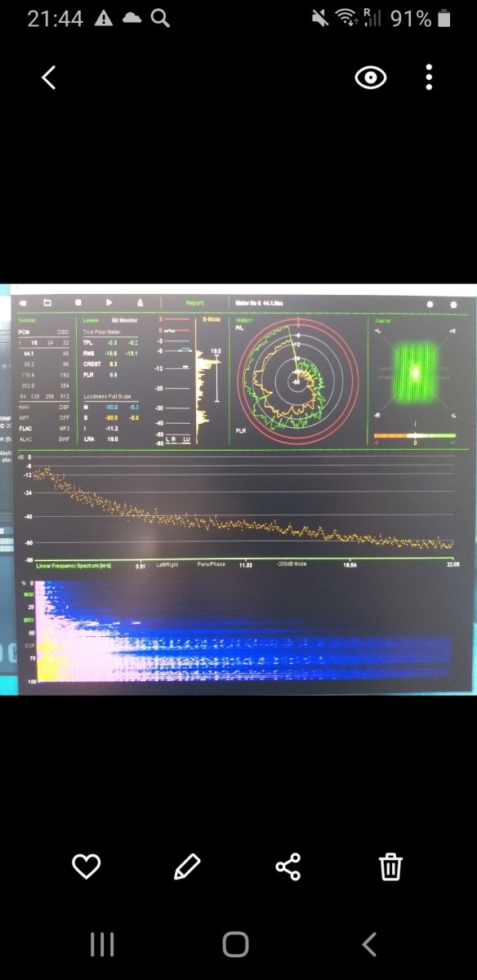Click the open folder icon in meter toolbar
This screenshot has height=980, width=477.
pos(47,303)
